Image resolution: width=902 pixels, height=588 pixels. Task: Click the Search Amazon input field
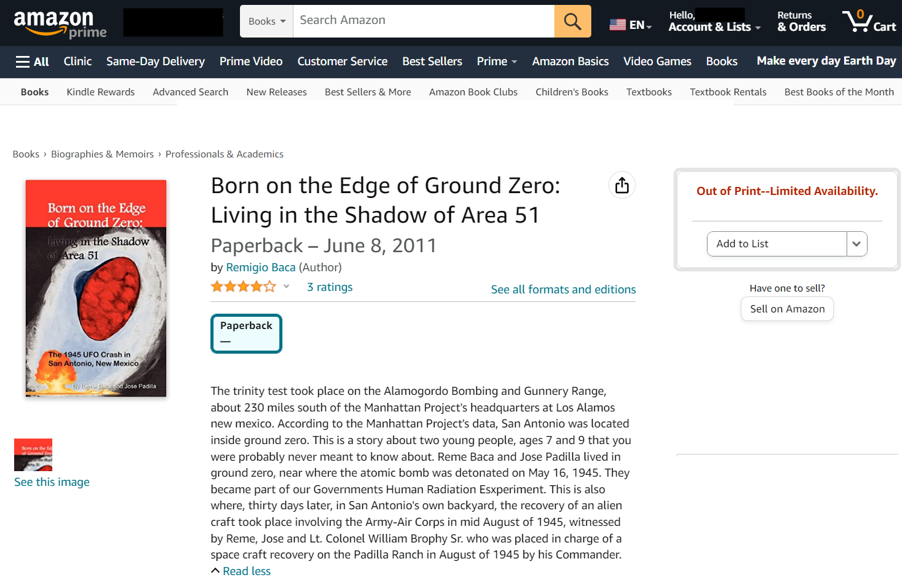423,21
